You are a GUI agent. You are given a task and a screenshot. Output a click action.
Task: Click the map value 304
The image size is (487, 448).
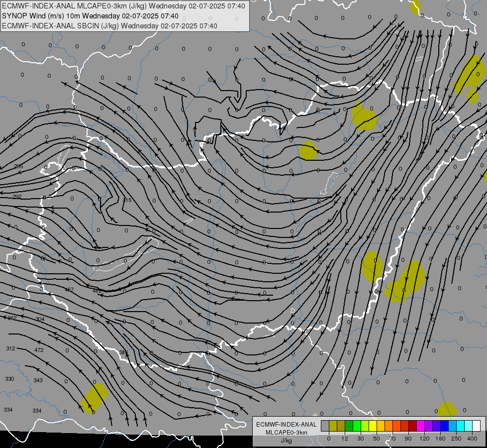tap(40, 319)
